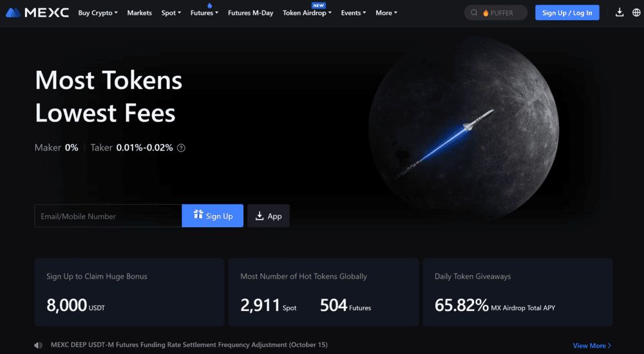Expand the Token Airdrop dropdown
644x354 pixels.
307,13
